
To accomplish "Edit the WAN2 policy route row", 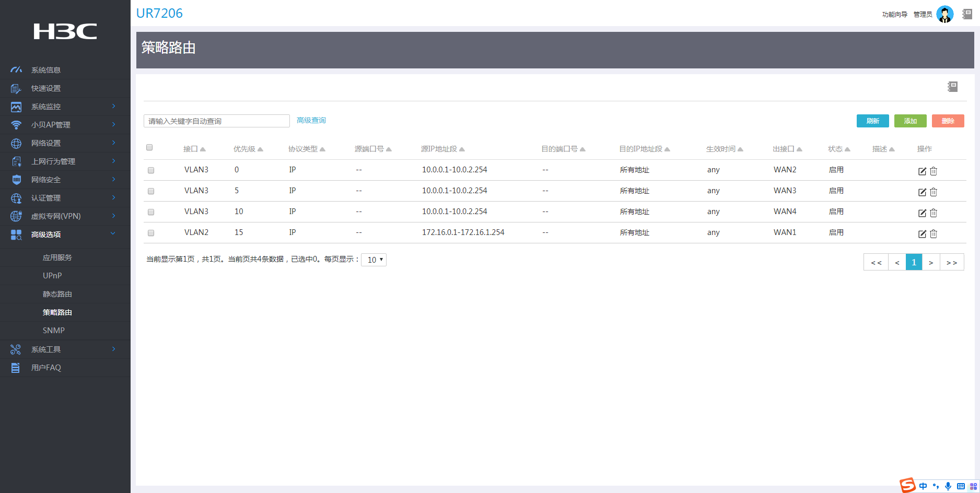I will tap(922, 171).
